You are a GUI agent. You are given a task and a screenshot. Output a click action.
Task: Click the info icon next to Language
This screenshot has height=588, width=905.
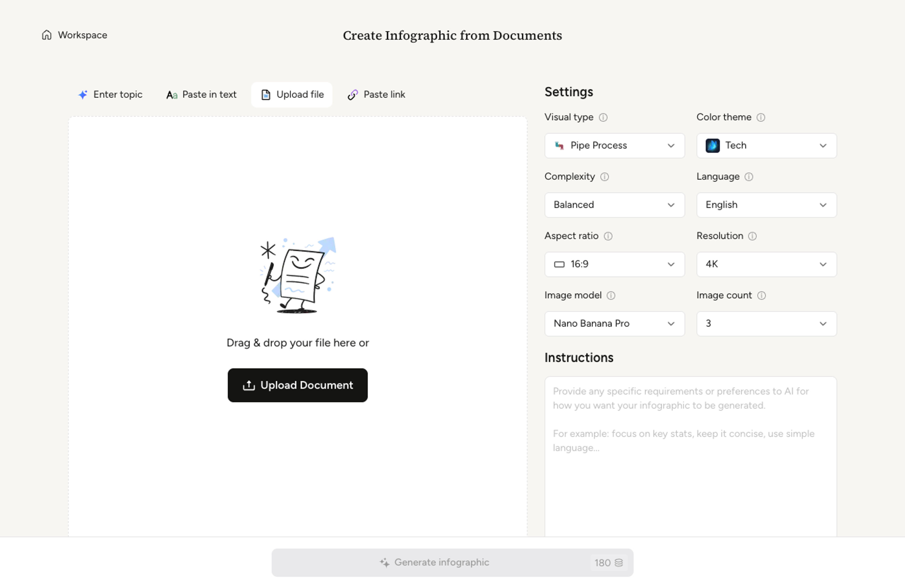(x=748, y=177)
